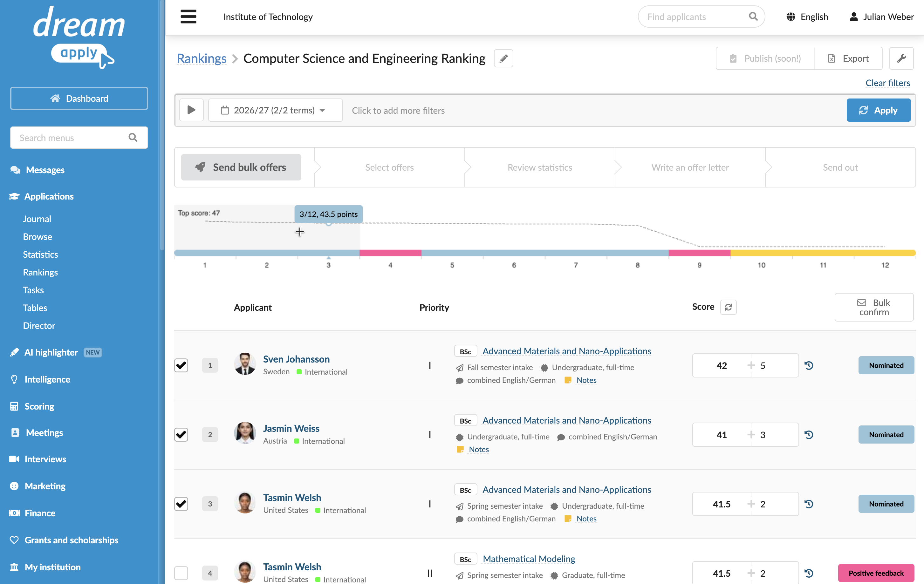This screenshot has width=924, height=584.
Task: Expand the 2026/27 terms dropdown
Action: (276, 110)
